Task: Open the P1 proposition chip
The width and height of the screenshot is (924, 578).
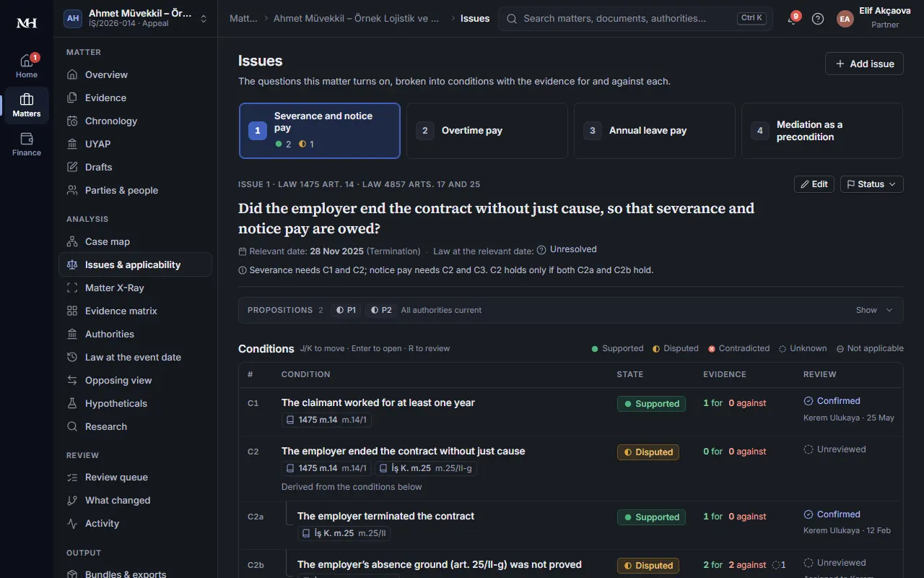Action: [346, 310]
